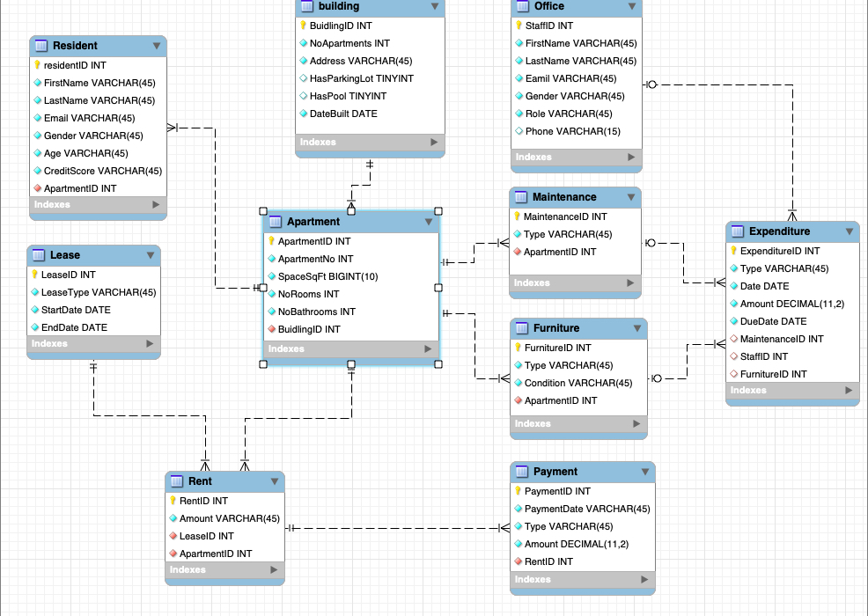Select 'Phone VARCHAR(15)' column in Office

pyautogui.click(x=577, y=131)
